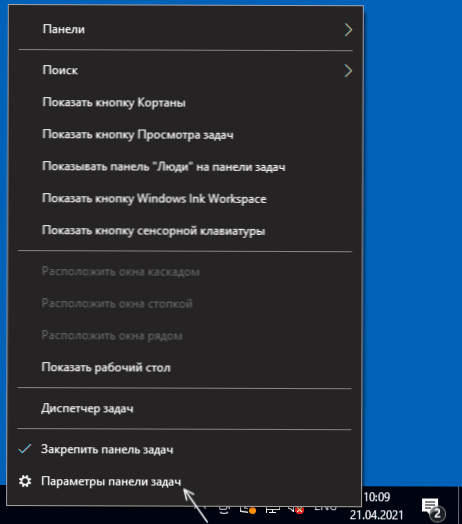
Task: Open the Панели submenu
Action: (x=185, y=29)
